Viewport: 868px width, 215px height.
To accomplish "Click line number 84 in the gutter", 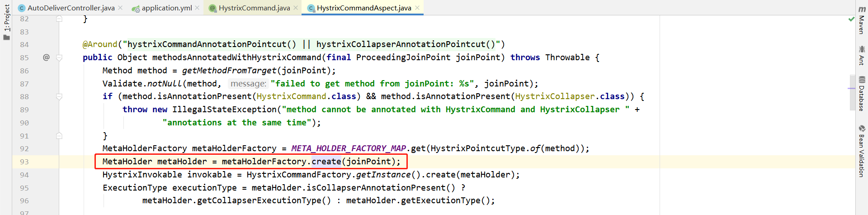I will (x=24, y=44).
